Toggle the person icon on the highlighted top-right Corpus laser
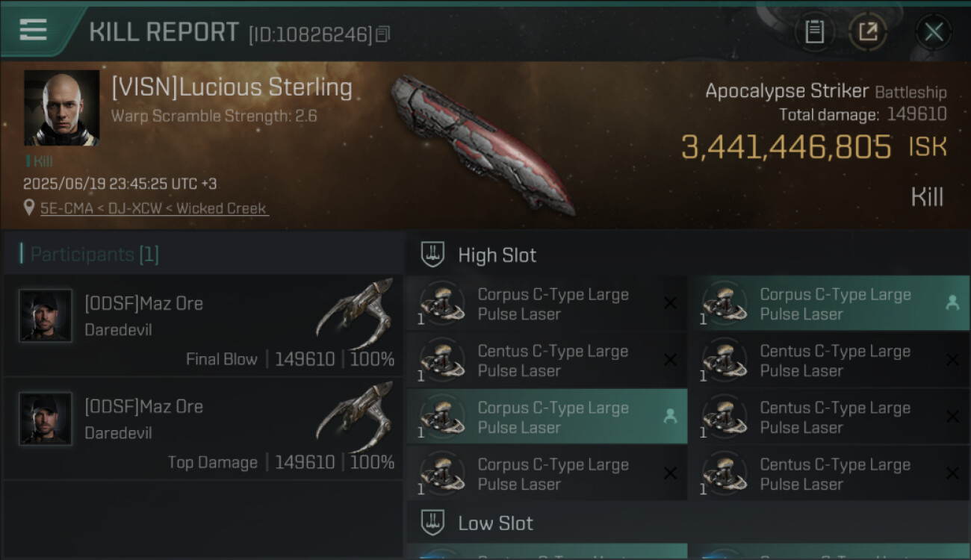The image size is (971, 560). 952,303
